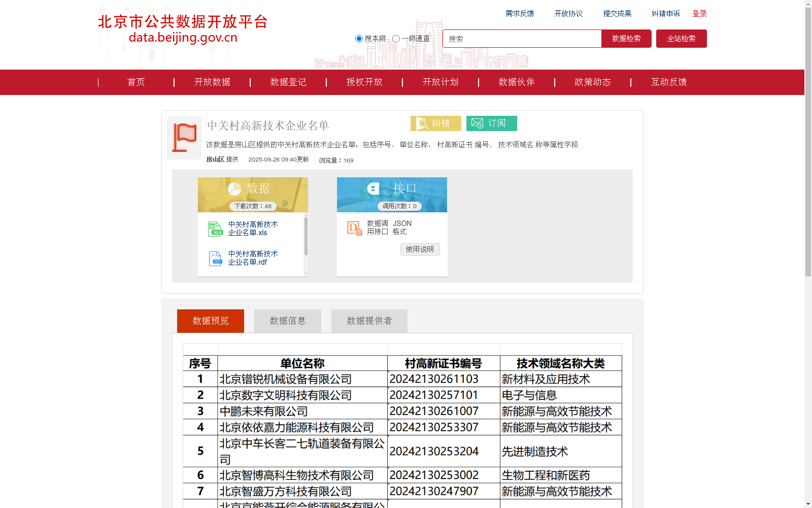
Task: Click the page vertical scrollbar
Action: pos(808,142)
